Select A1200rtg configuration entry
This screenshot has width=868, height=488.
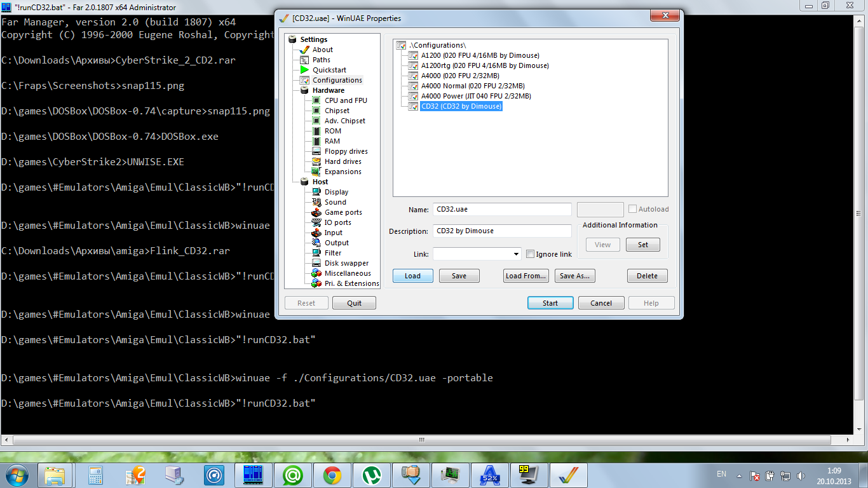pos(485,65)
